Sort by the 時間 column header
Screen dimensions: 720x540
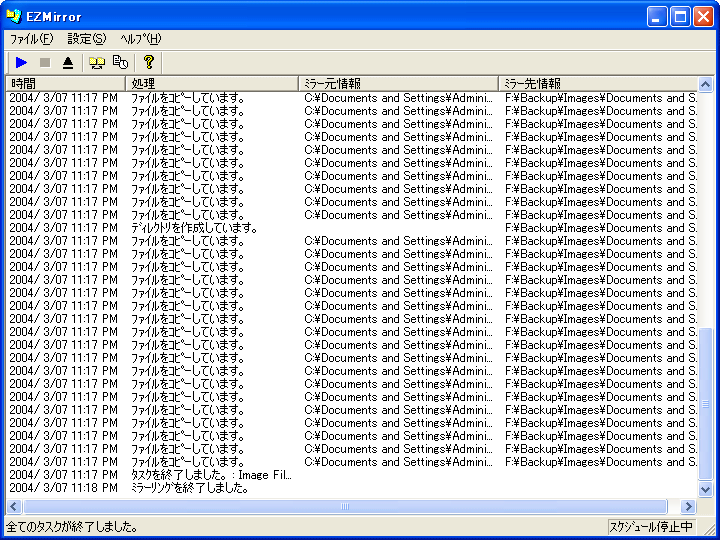pos(65,84)
